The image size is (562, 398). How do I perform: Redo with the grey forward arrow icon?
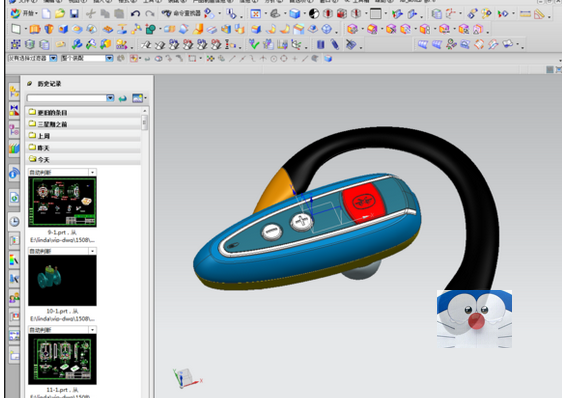point(149,14)
